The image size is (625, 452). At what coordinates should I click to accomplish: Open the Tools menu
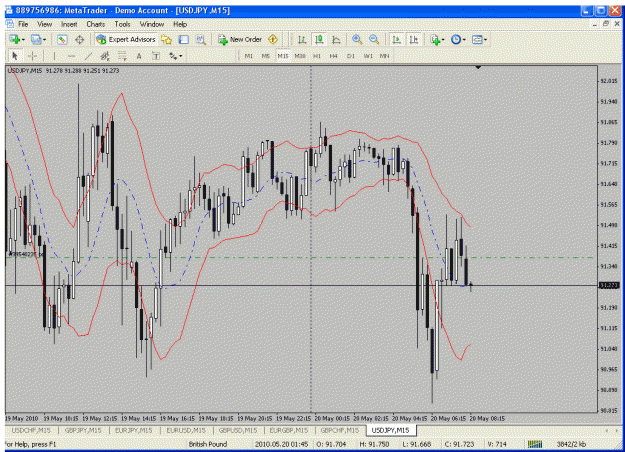122,24
